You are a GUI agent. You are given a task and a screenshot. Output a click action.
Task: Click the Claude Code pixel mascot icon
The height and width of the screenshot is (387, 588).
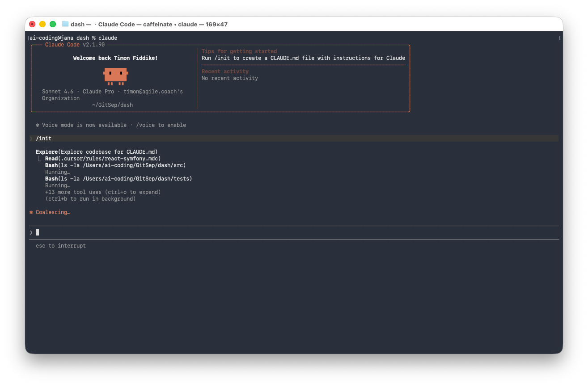(116, 76)
